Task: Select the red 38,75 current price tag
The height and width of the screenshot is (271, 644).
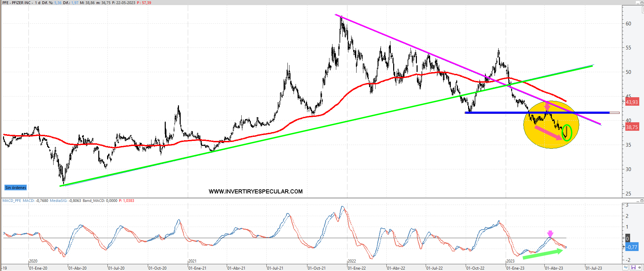Action: point(632,127)
